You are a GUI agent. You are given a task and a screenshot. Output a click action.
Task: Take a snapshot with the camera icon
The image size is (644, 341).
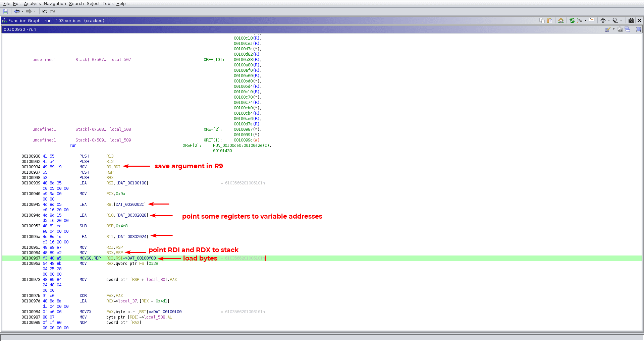click(x=631, y=20)
